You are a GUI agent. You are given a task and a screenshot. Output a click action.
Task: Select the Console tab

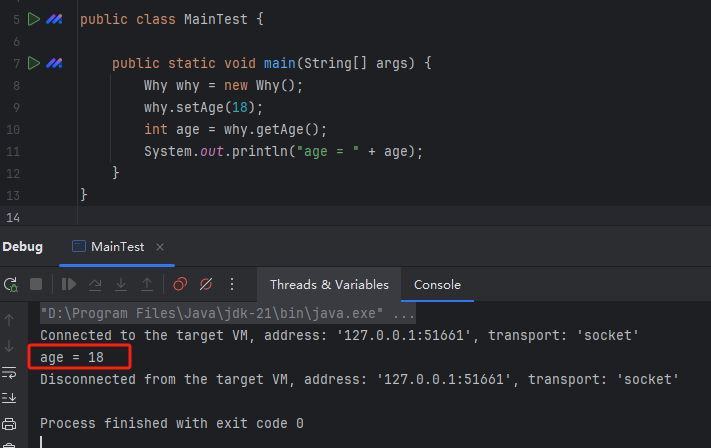pos(437,284)
